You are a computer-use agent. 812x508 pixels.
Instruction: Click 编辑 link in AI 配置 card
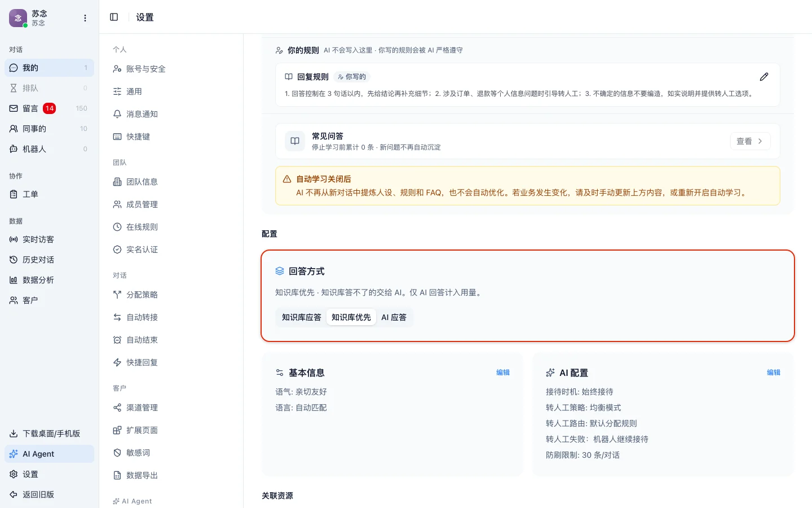(x=774, y=373)
